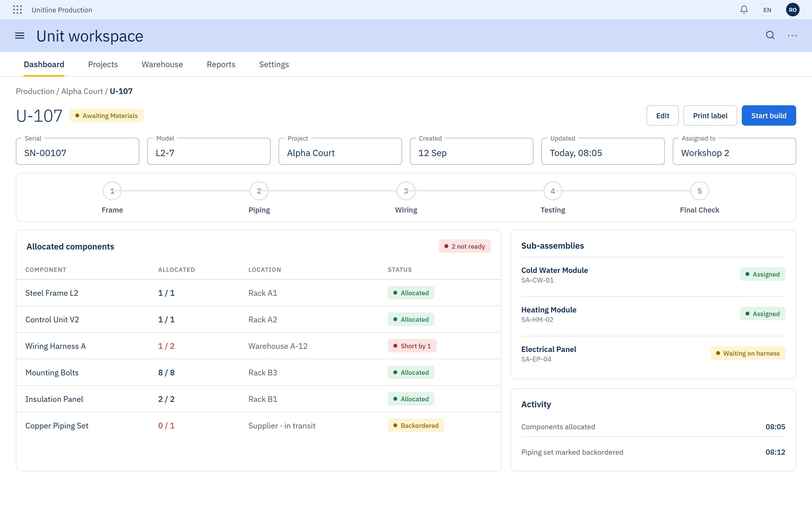Screen dimensions: 812x508
Task: Open the more options ellipsis
Action: pos(792,35)
